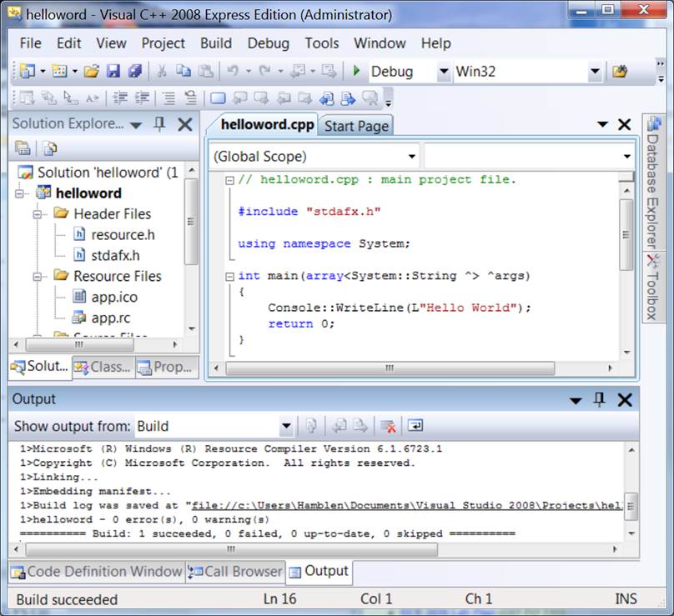This screenshot has width=674, height=616.
Task: Click the Save All icon
Action: point(135,71)
